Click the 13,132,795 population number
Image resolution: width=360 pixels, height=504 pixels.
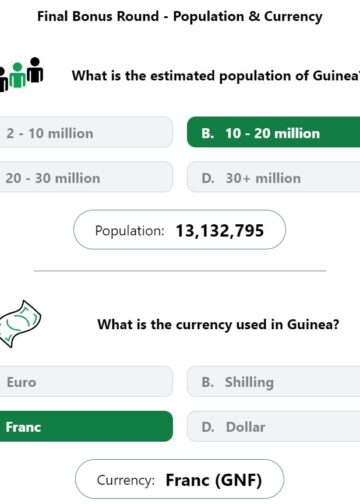[220, 231]
